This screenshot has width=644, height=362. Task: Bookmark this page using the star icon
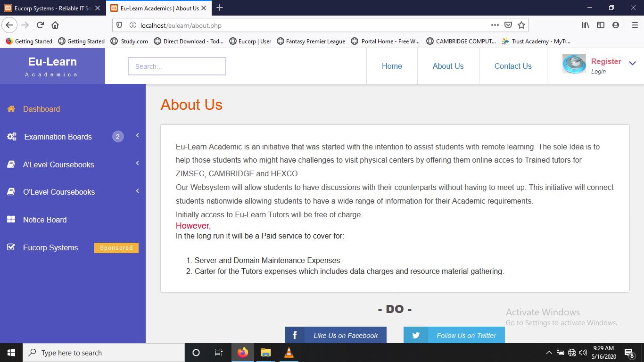521,25
